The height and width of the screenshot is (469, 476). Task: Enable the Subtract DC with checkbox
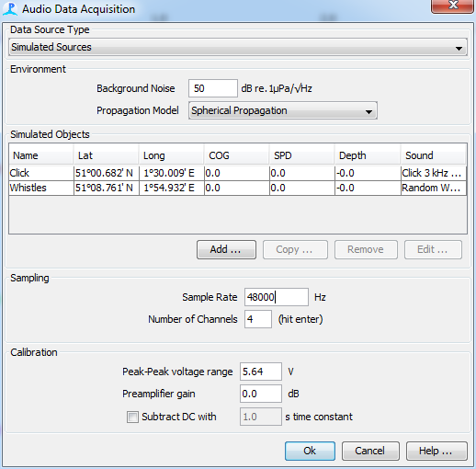(132, 417)
